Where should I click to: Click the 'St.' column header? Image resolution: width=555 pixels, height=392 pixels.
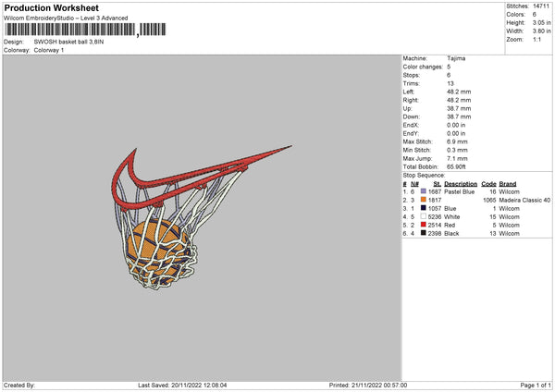pyautogui.click(x=438, y=184)
